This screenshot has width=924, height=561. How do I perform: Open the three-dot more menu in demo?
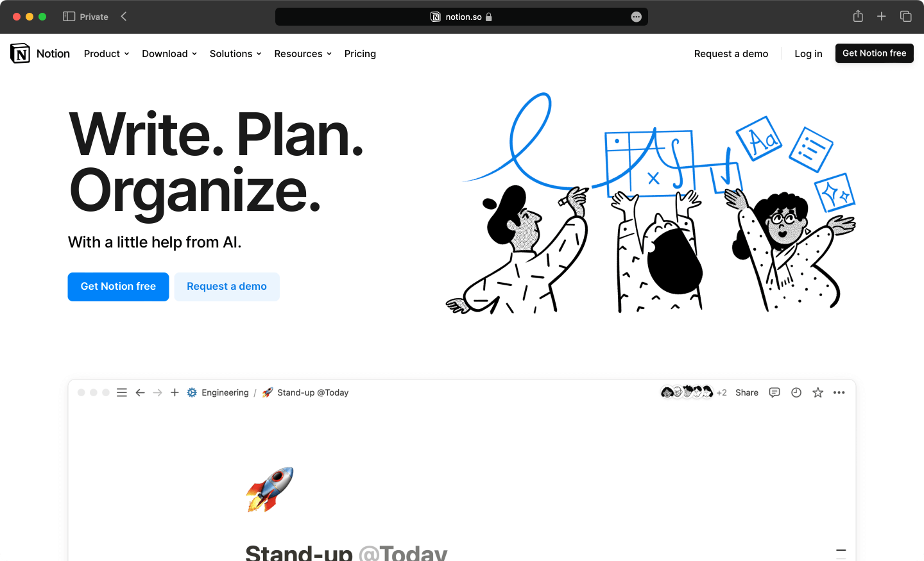click(x=839, y=392)
